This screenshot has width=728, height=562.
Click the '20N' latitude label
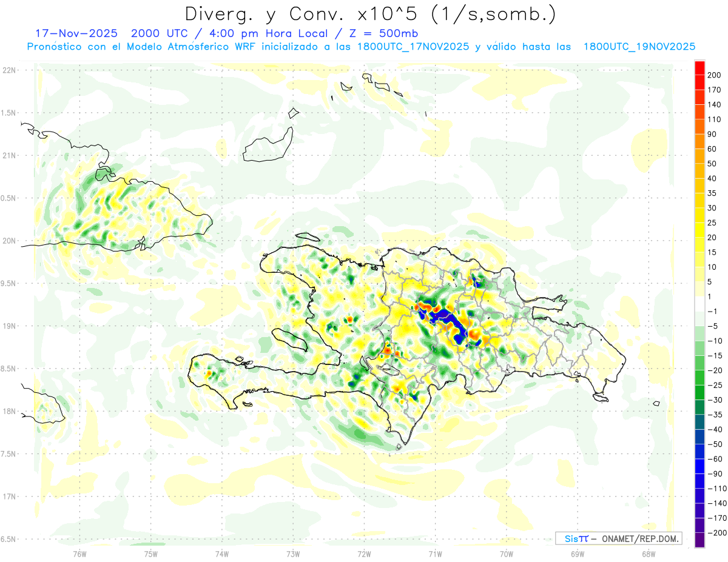click(x=8, y=241)
